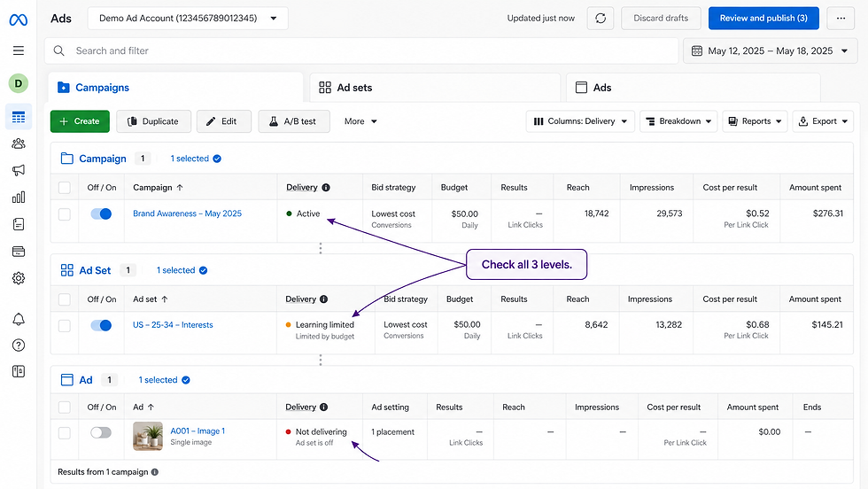Open the Breakdown dropdown
The image size is (868, 489).
[678, 121]
